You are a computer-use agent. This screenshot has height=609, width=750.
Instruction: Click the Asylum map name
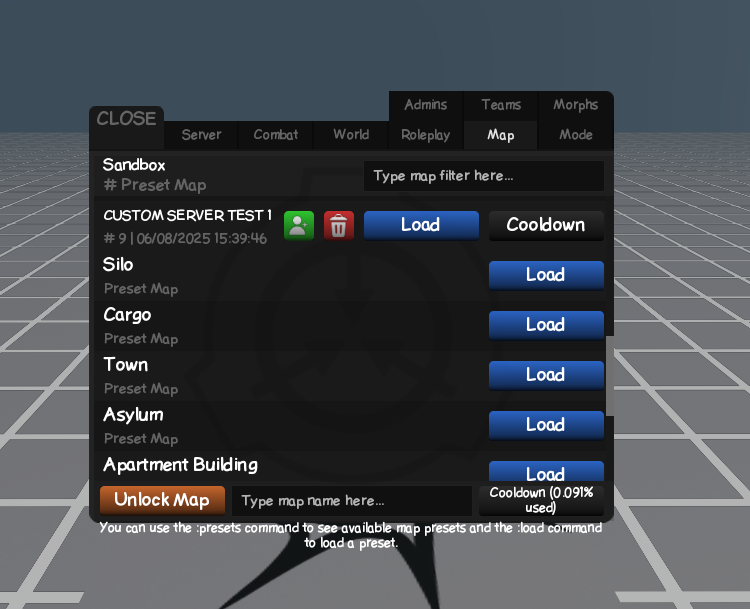click(133, 415)
